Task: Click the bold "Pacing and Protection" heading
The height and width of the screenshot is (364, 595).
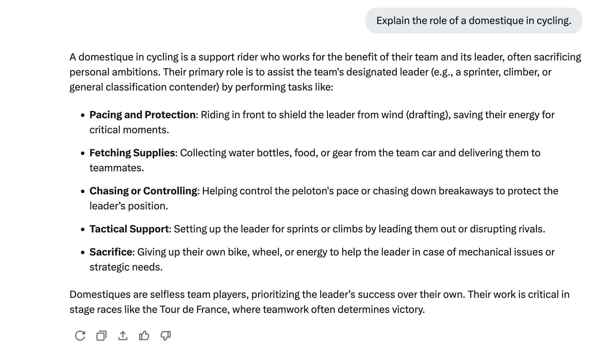Action: 143,115
